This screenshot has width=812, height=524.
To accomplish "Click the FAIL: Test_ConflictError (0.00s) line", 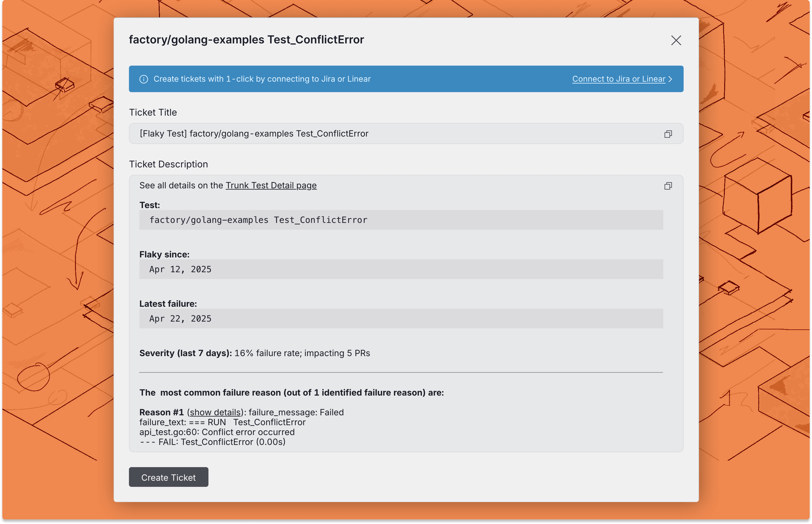I will 213,442.
